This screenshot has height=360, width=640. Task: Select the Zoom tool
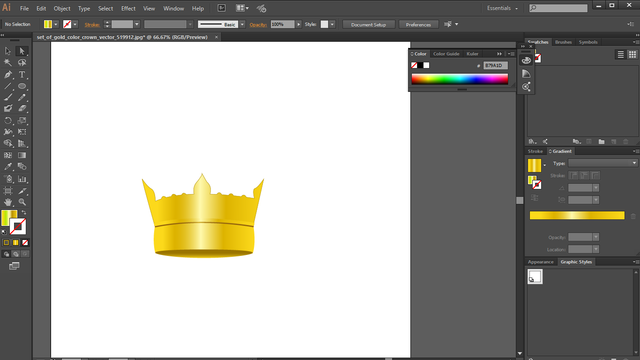(22, 202)
